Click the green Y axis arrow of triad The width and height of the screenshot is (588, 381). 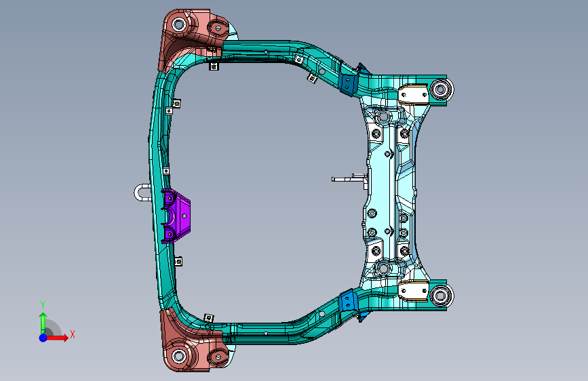tap(43, 322)
